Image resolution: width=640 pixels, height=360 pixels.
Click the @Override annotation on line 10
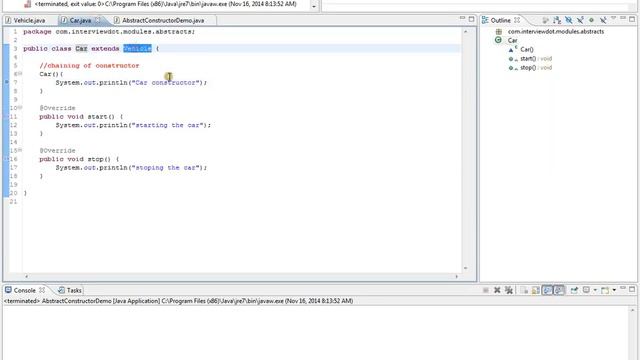coord(57,108)
